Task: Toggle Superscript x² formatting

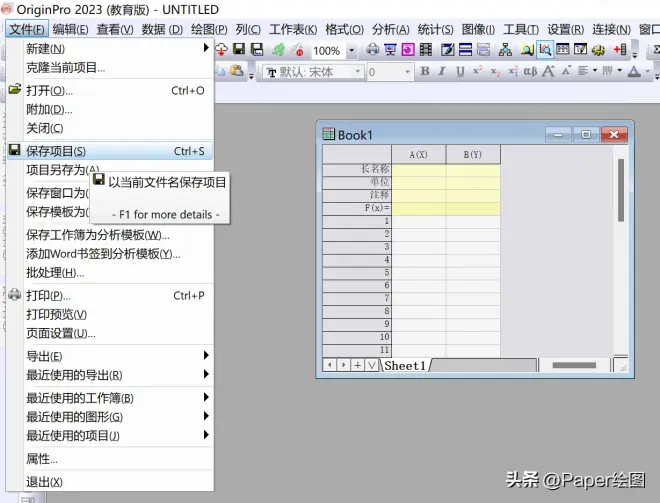Action: coord(477,71)
